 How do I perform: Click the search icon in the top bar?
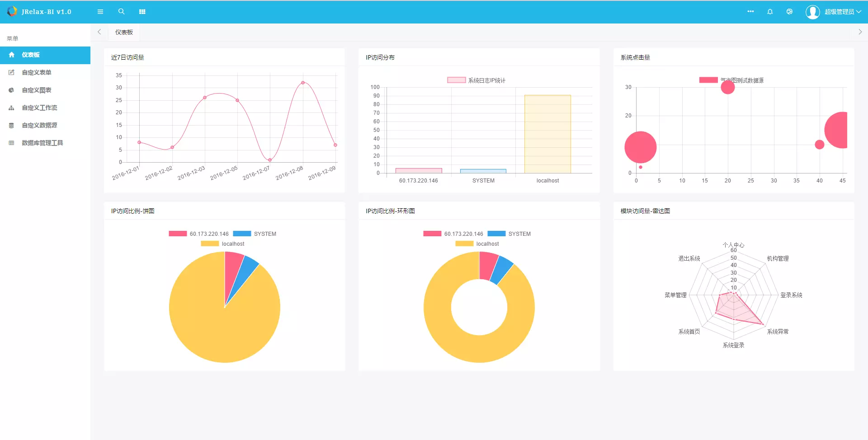tap(121, 11)
